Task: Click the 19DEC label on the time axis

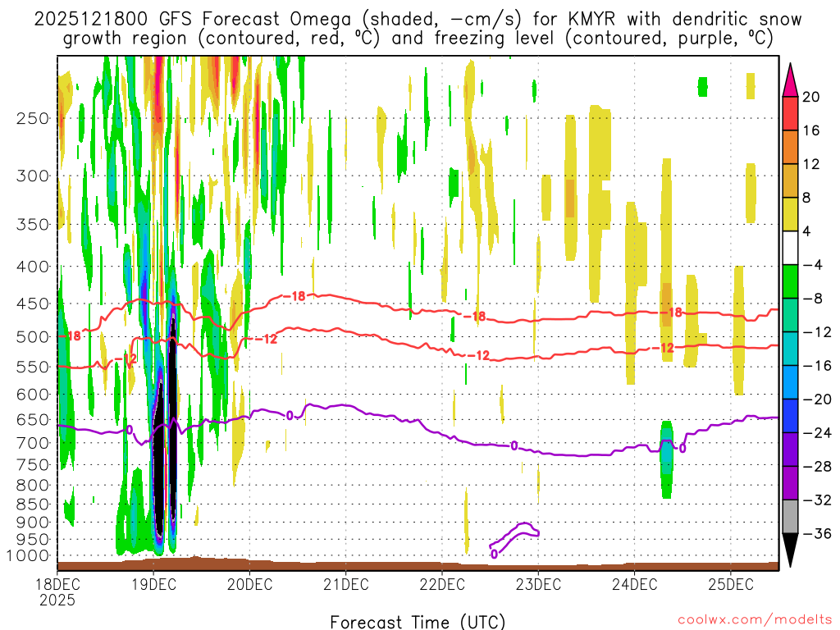Action: [153, 584]
